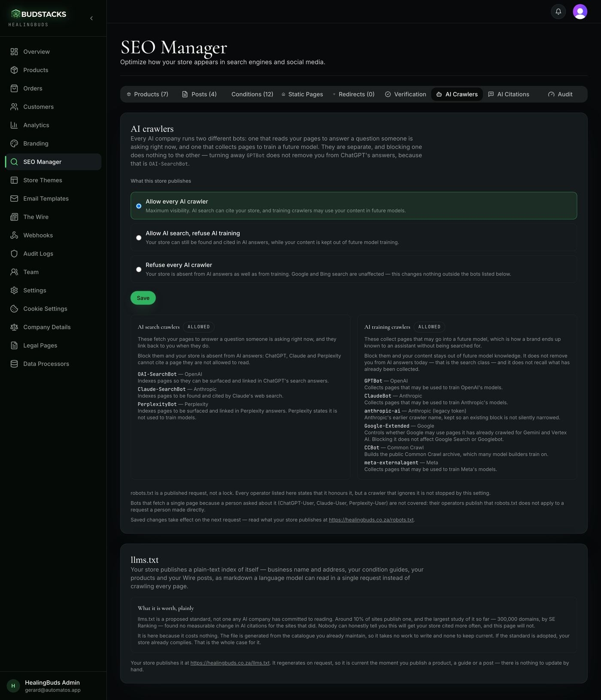Open the Verification tab
601x700 pixels.
(x=406, y=94)
